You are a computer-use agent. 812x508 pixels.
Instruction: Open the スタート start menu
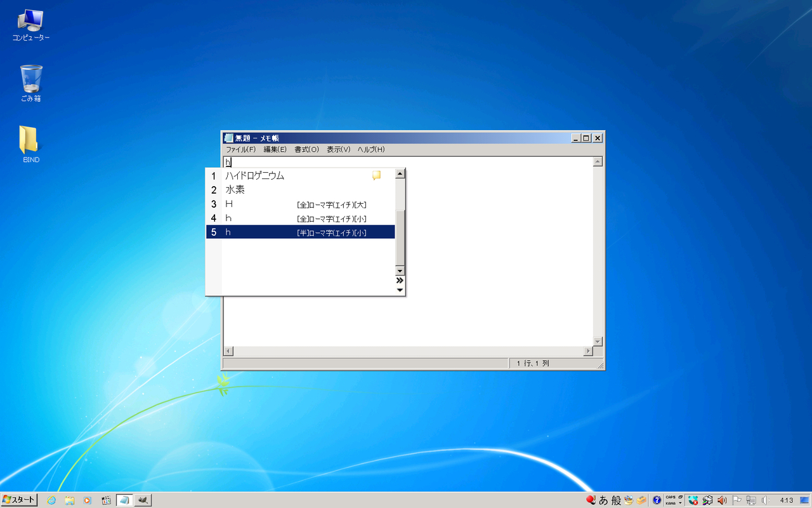19,500
